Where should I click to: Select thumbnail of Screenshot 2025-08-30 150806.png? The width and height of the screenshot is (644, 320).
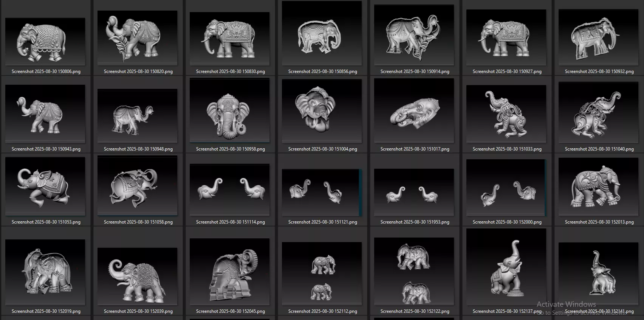point(45,42)
